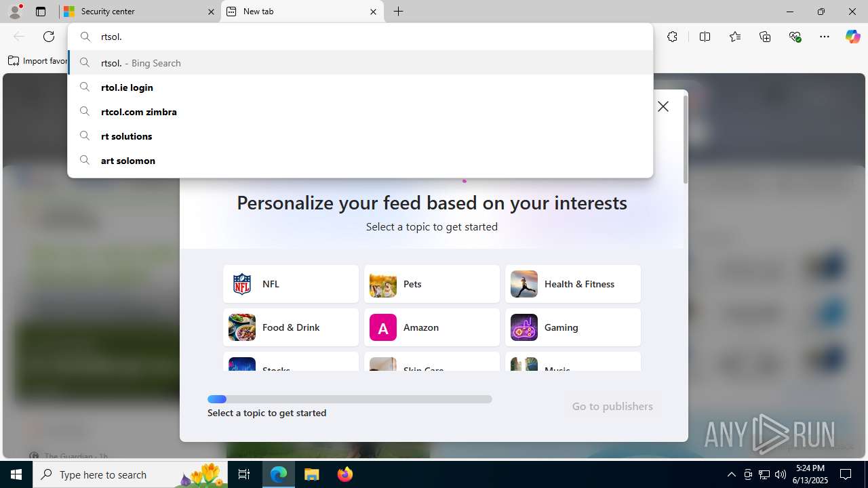Click the taskbar search box
The width and height of the screenshot is (868, 488).
coord(130,474)
